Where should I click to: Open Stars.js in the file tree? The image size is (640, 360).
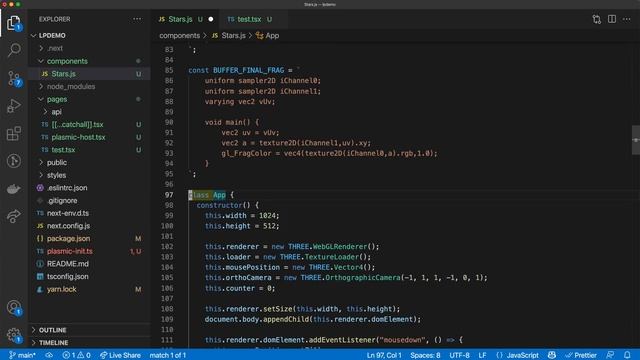(89, 73)
